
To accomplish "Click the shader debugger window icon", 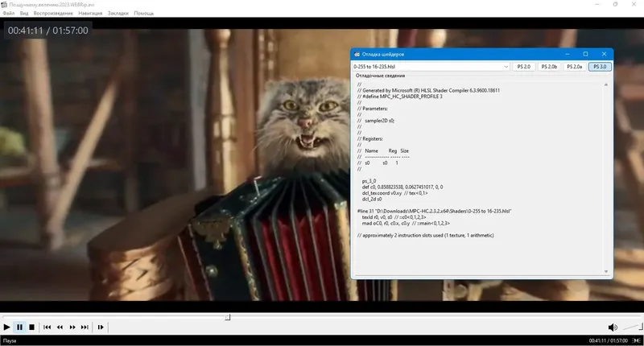I will point(357,54).
